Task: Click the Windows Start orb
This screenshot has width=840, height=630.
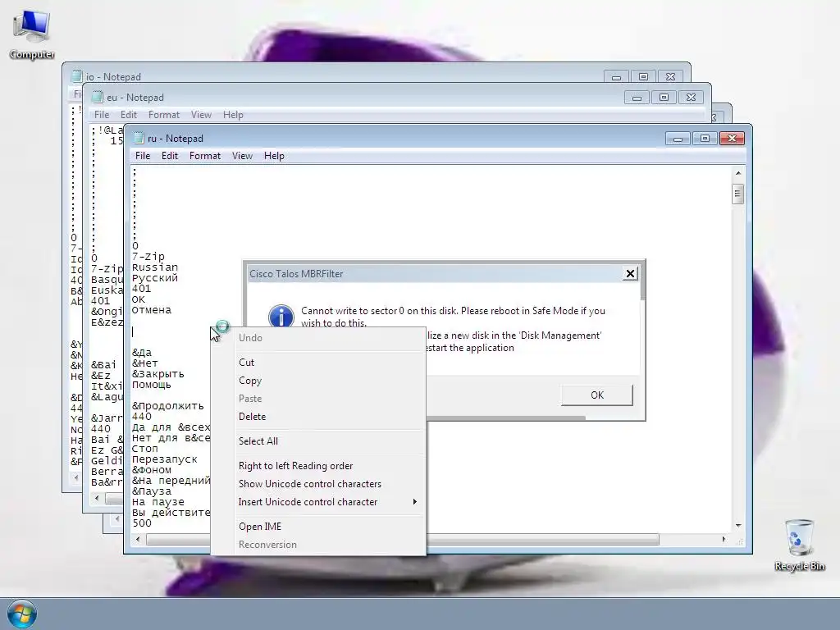Action: [x=22, y=614]
